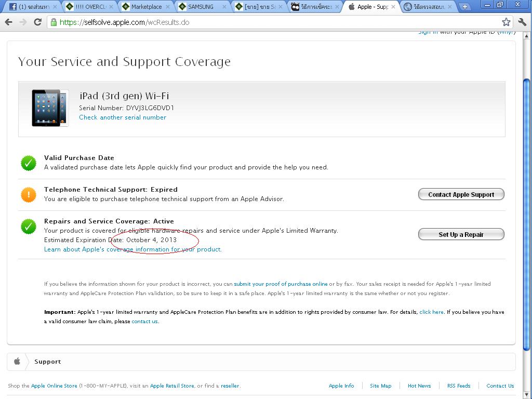Bookmark this page with the star icon
Viewport: 532px width, 399px height.
click(x=506, y=22)
